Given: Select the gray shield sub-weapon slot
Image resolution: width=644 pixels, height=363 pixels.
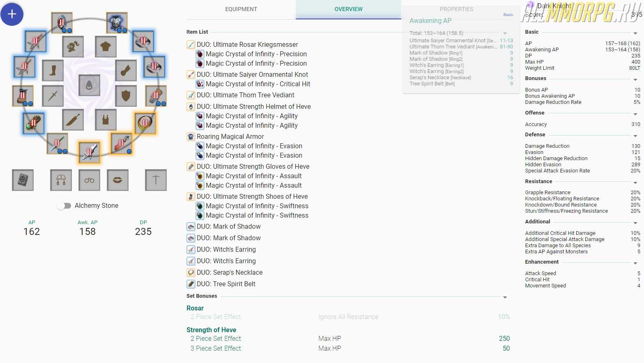Looking at the screenshot, I should 126,96.
